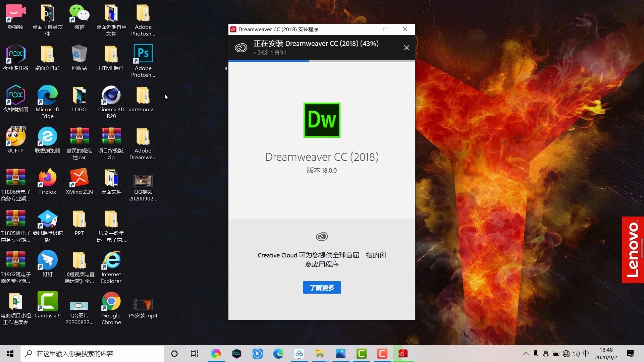Cancel installation with the dark header X
Viewport: 644px width, 362px height.
point(407,48)
